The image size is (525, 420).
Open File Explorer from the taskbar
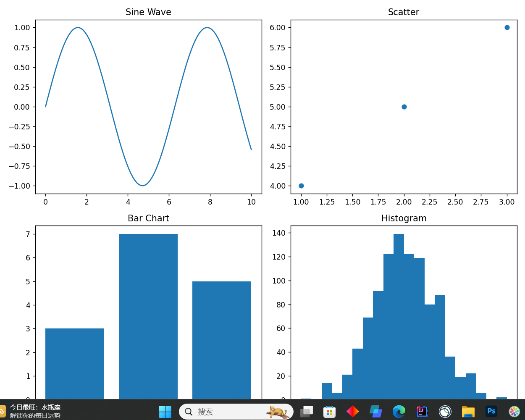click(468, 412)
